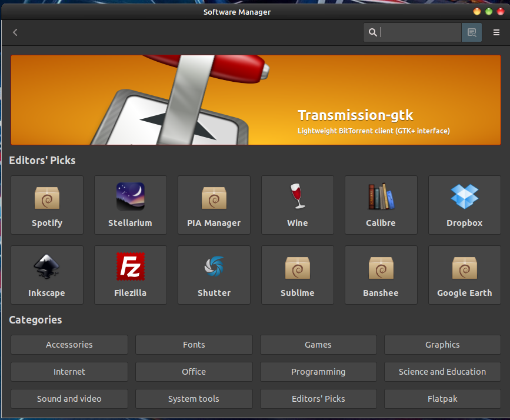Open the Spotify editor's pick tile
Image resolution: width=510 pixels, height=420 pixels.
coord(47,205)
